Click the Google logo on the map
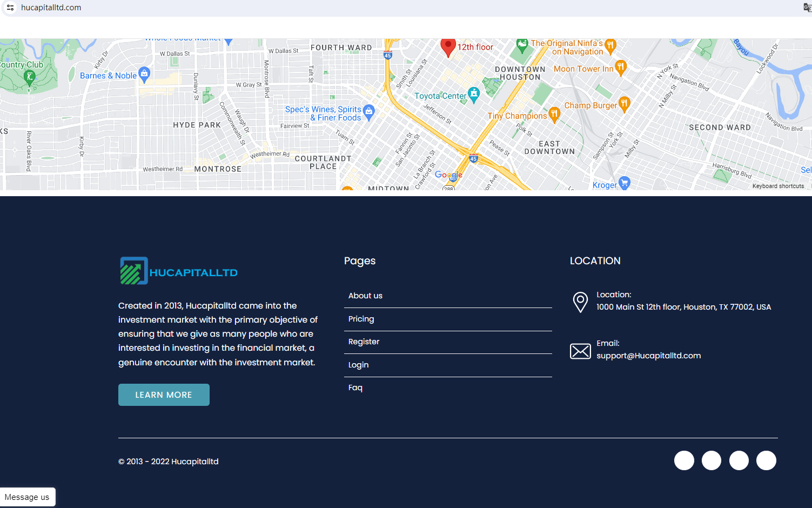 point(448,176)
